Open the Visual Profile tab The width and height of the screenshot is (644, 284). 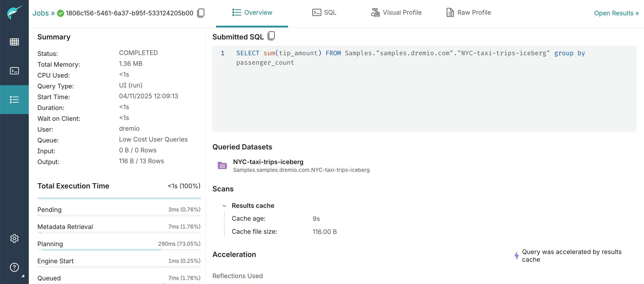396,13
